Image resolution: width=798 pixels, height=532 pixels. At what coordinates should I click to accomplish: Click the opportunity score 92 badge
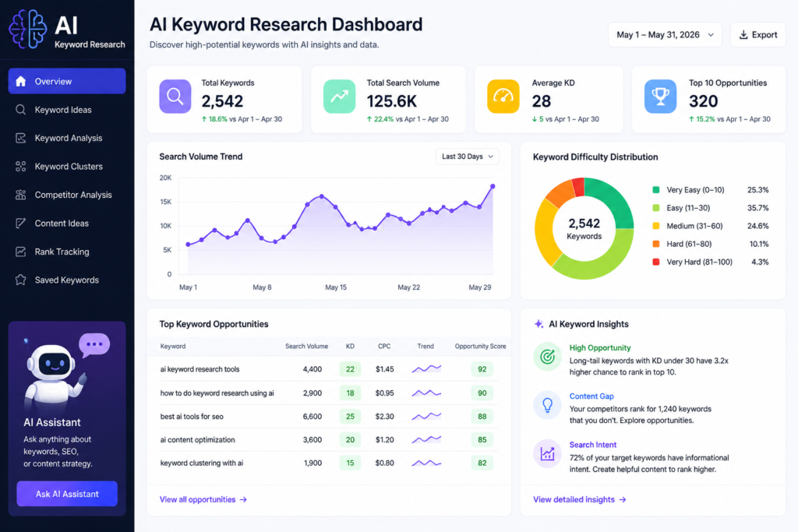[482, 369]
